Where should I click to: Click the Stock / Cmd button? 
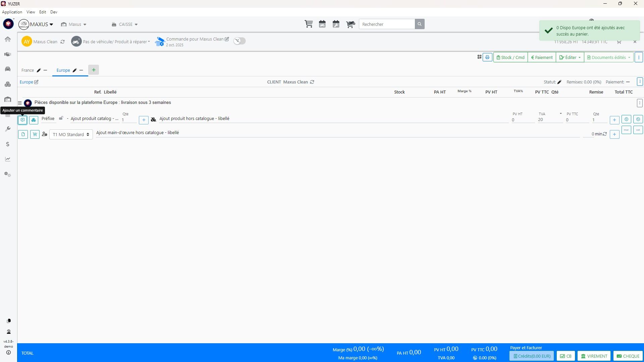coord(510,57)
